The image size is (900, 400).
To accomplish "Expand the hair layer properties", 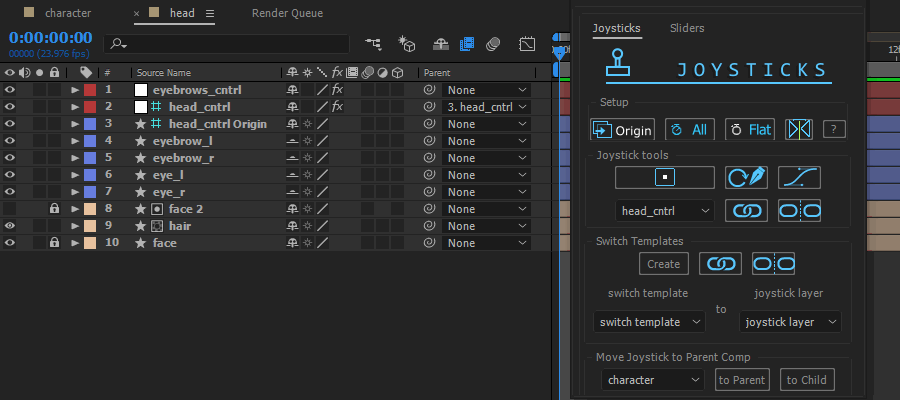I will click(x=75, y=226).
